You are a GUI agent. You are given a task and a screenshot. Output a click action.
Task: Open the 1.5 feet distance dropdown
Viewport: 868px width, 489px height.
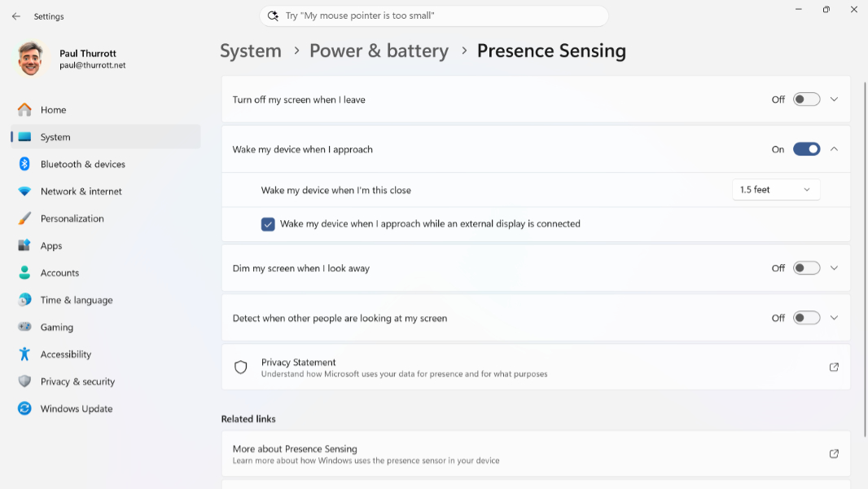pyautogui.click(x=775, y=189)
